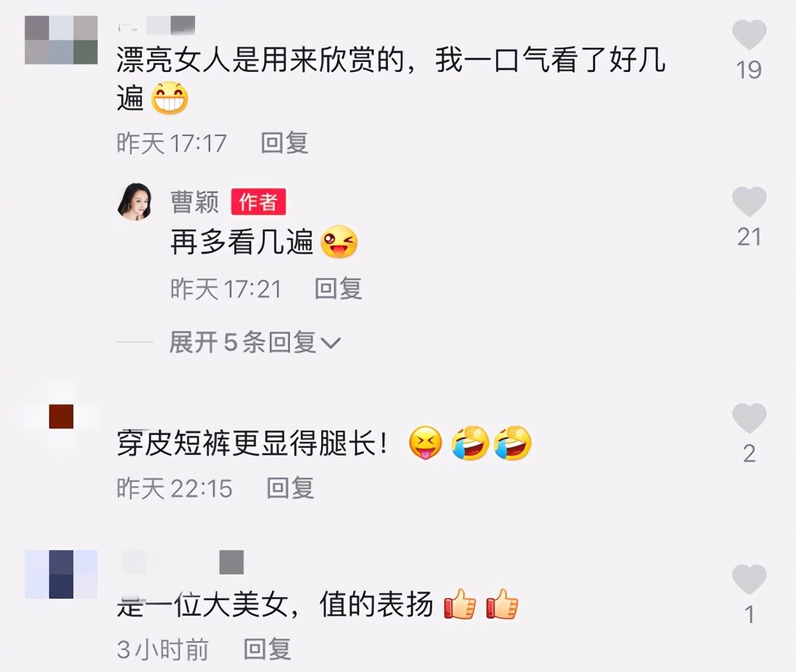The height and width of the screenshot is (672, 796).
Task: Reply to 曹颖's 昨天 17:21 comment
Action: 338,288
